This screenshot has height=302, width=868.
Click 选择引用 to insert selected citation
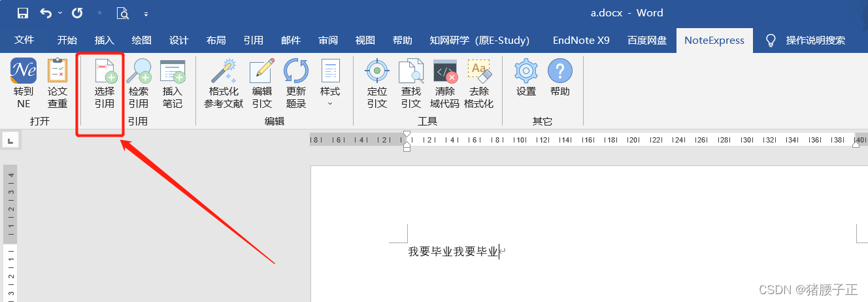[x=105, y=84]
